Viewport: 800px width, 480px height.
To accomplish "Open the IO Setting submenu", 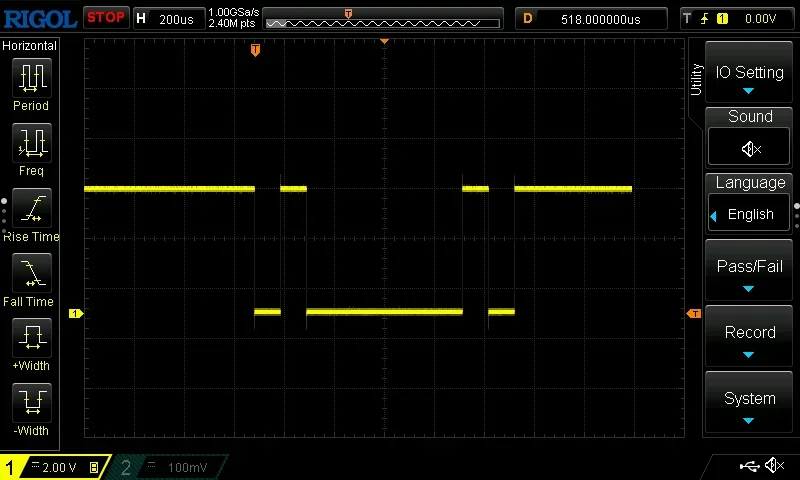I will pyautogui.click(x=749, y=72).
